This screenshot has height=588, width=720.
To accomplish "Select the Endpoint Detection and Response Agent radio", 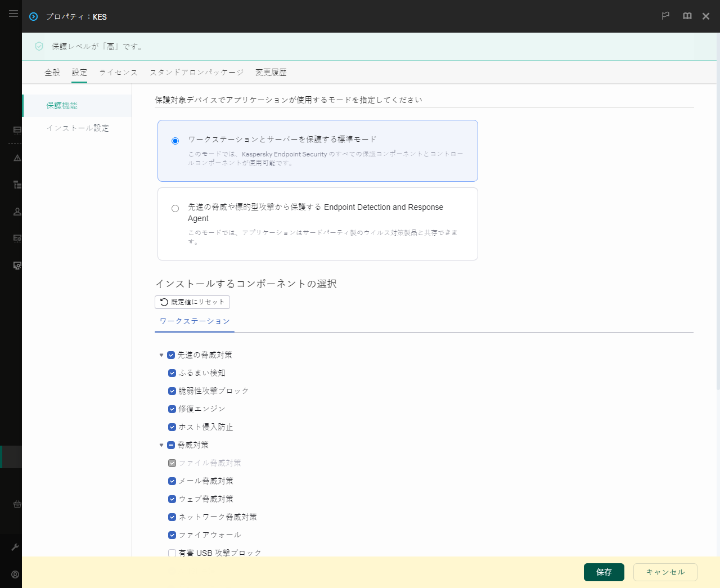I will click(175, 208).
